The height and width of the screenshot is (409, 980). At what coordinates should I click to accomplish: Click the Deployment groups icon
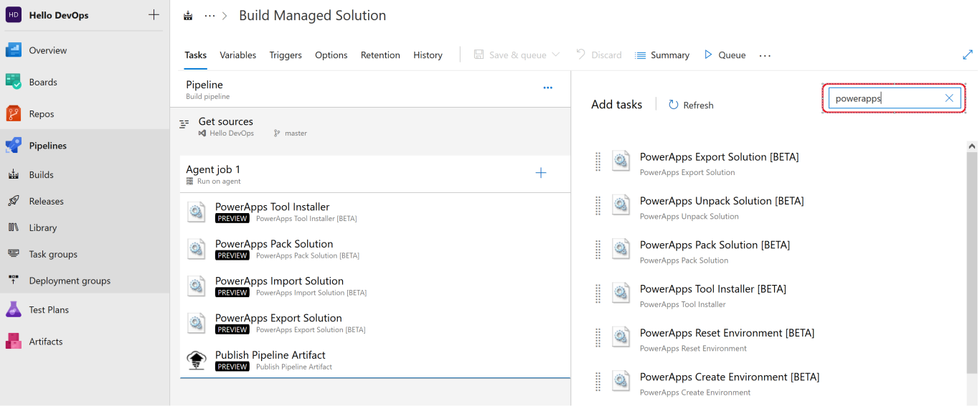point(14,281)
